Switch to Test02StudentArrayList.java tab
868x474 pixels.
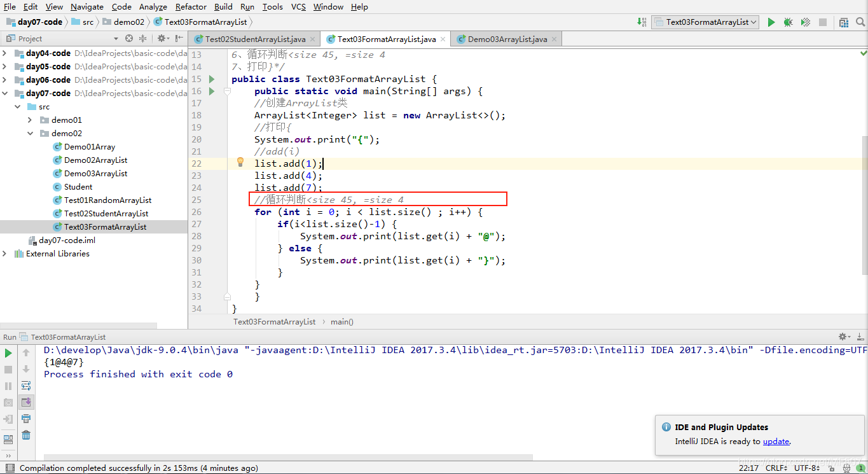(255, 39)
